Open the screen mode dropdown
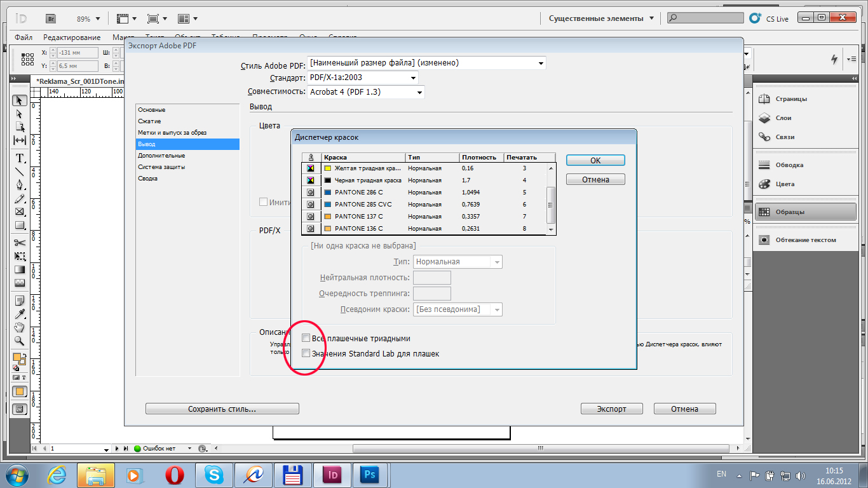This screenshot has height=488, width=868. [157, 18]
